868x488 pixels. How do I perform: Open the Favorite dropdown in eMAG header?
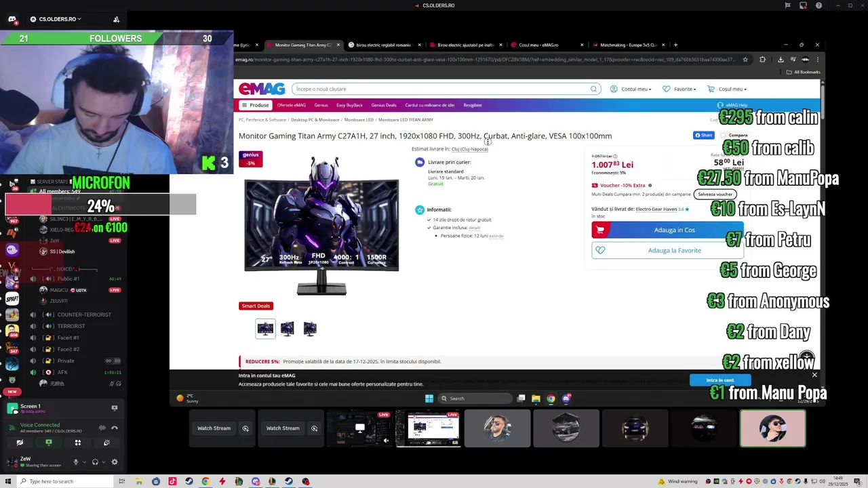[x=679, y=89]
